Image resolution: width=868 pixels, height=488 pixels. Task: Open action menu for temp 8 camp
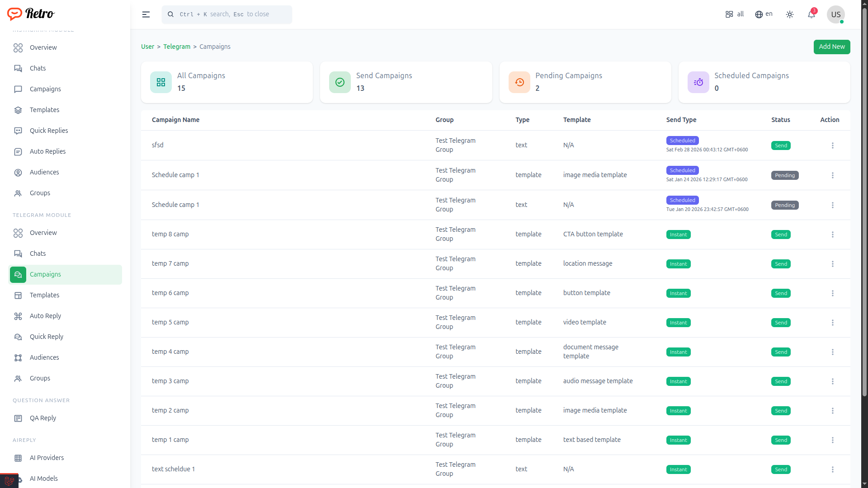click(832, 235)
